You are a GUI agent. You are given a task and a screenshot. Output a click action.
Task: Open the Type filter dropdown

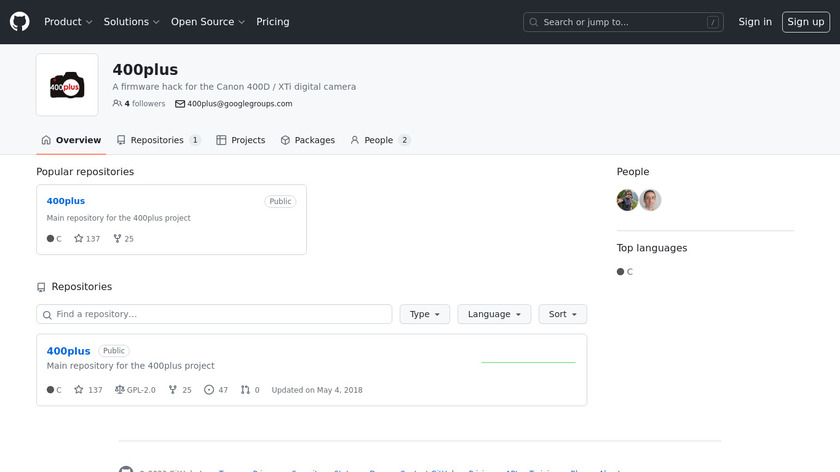point(425,314)
